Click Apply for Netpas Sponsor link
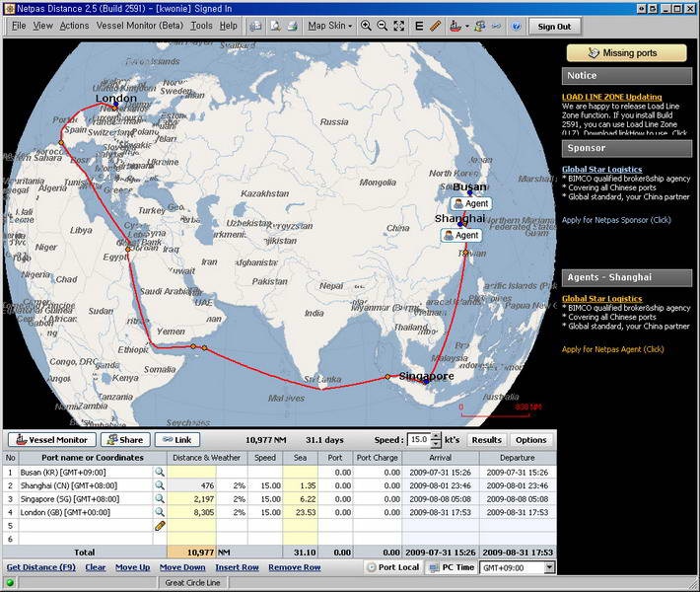This screenshot has width=700, height=592. [616, 220]
